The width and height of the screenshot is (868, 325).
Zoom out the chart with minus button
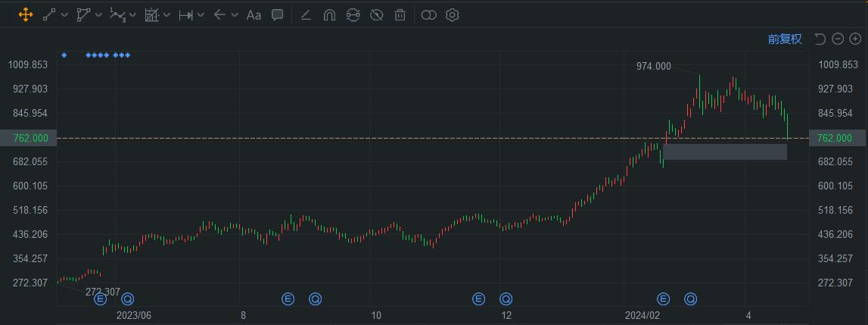(838, 39)
